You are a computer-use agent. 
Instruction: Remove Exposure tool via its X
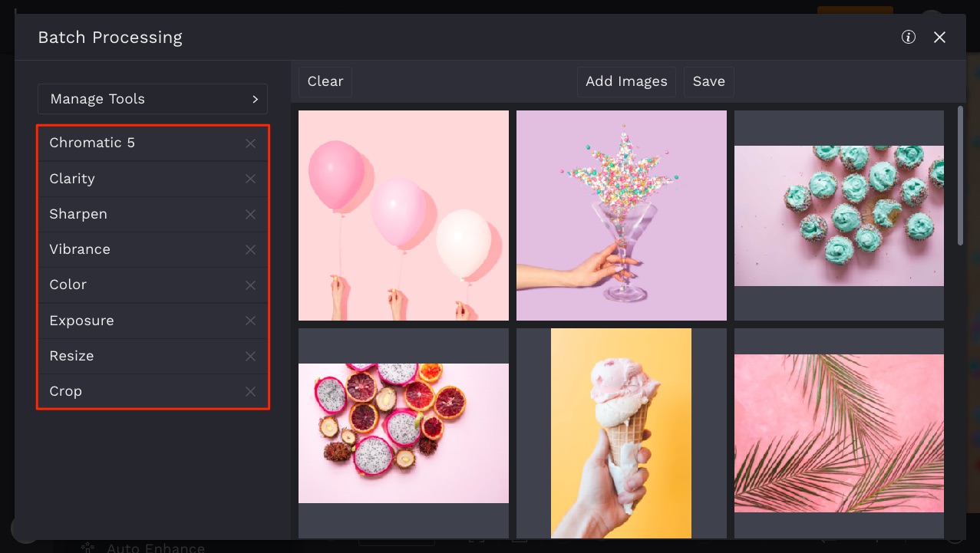click(250, 321)
